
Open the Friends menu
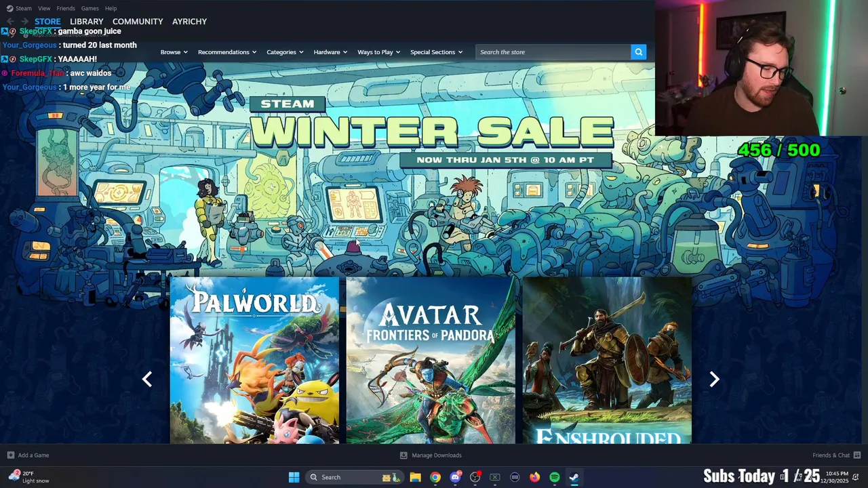click(66, 8)
